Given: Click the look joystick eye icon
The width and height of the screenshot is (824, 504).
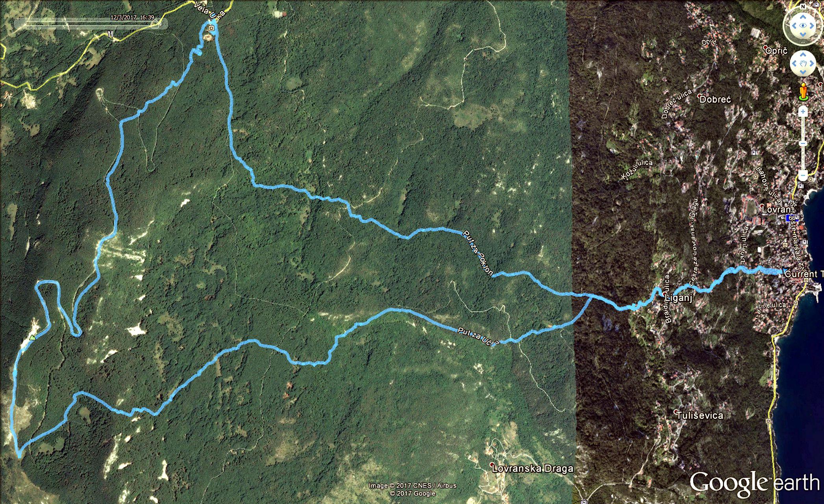Looking at the screenshot, I should 803,26.
